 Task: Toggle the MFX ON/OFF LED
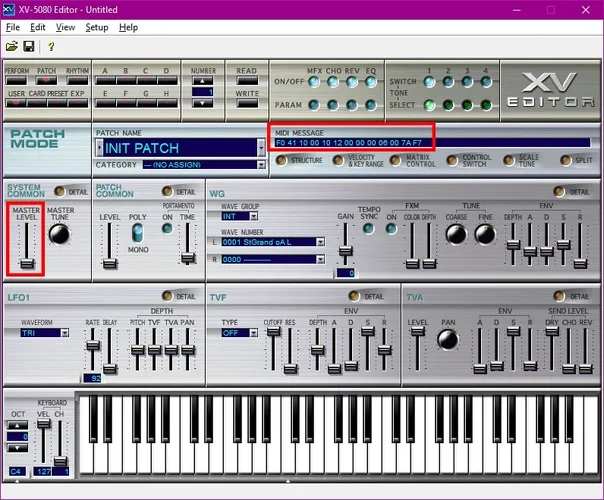(313, 82)
